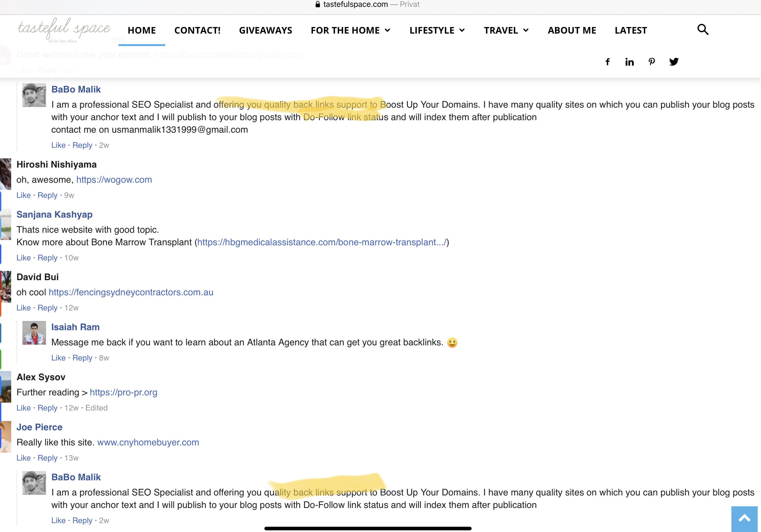The image size is (761, 532).
Task: Like David Bui's comment
Action: tap(23, 308)
